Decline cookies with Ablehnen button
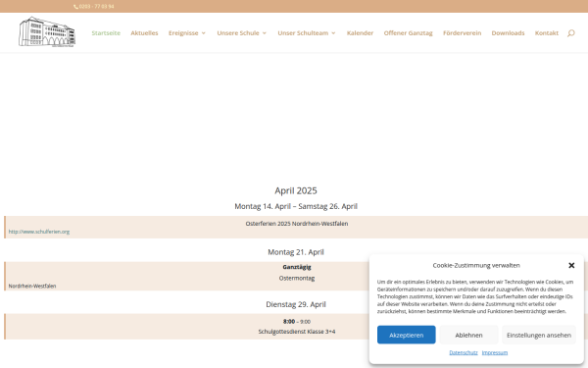The height and width of the screenshot is (368, 588). pyautogui.click(x=468, y=335)
